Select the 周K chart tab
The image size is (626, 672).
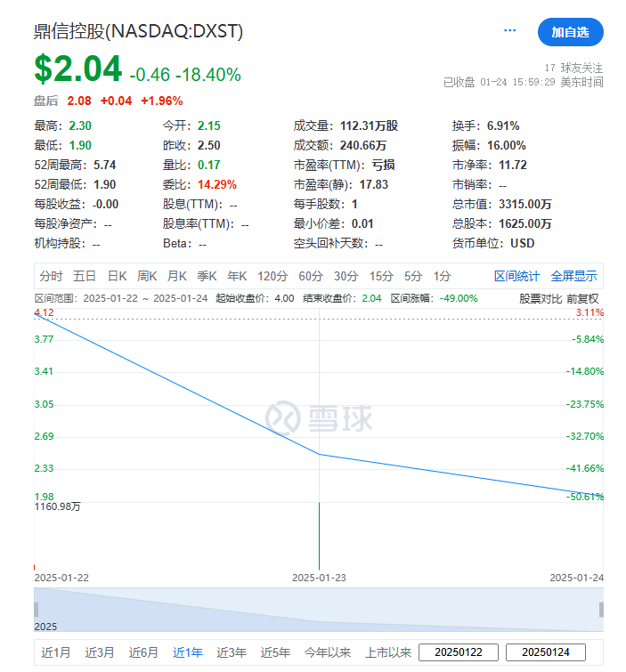147,276
